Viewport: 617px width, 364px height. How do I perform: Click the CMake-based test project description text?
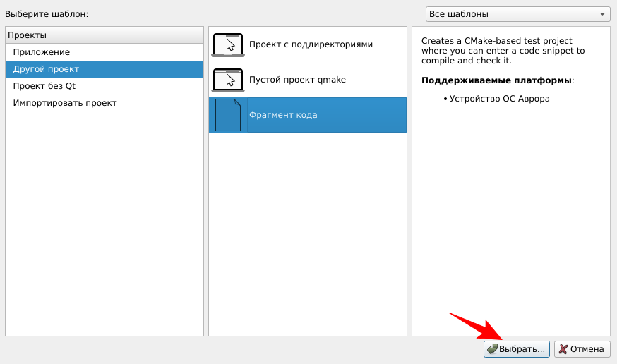(502, 51)
